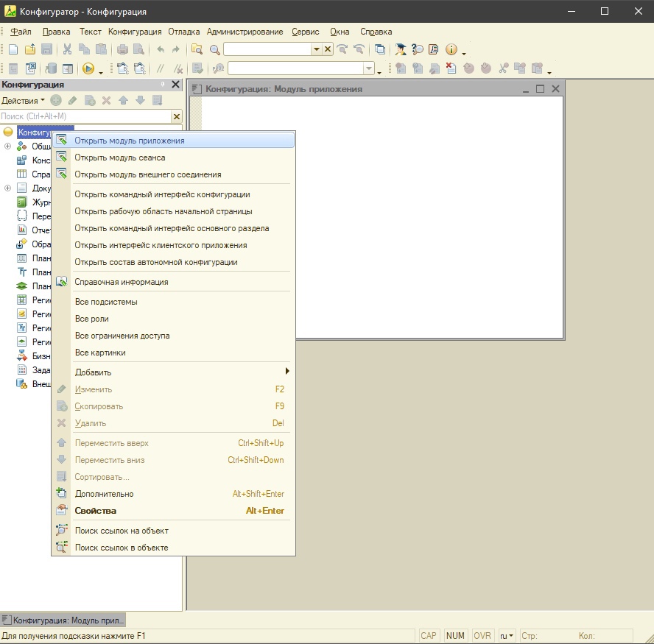654x644 pixels.
Task: Click the module editor text area
Action: coord(382,216)
